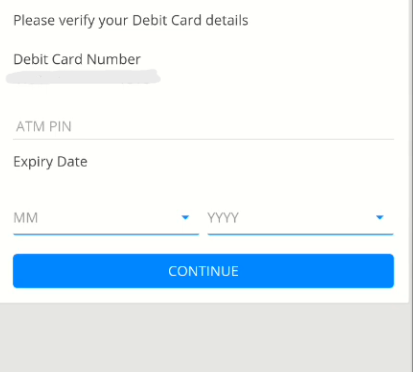Focus the ATM PIN placeholder text
Viewport: 413px width, 372px height.
[x=44, y=127]
